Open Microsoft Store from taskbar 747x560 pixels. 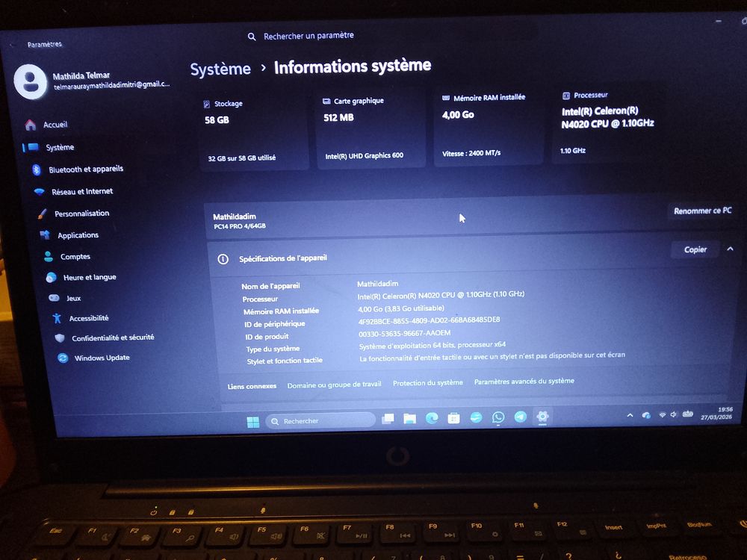[x=453, y=418]
